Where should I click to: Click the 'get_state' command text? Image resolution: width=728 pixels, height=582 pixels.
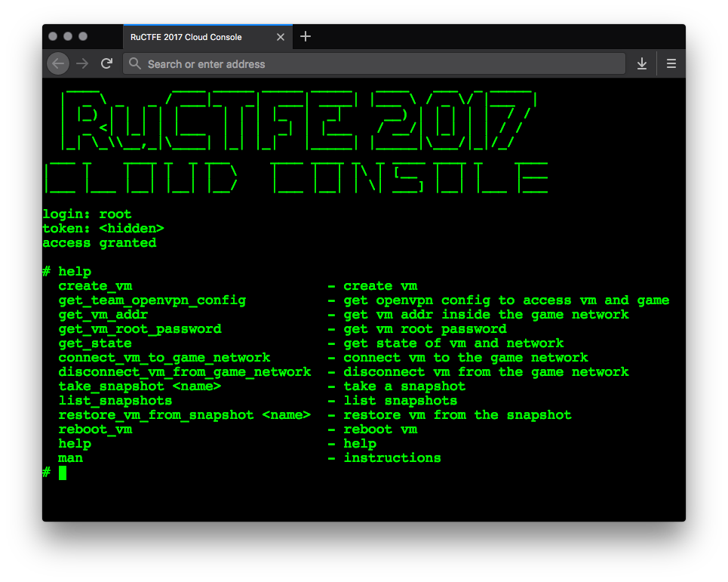95,343
